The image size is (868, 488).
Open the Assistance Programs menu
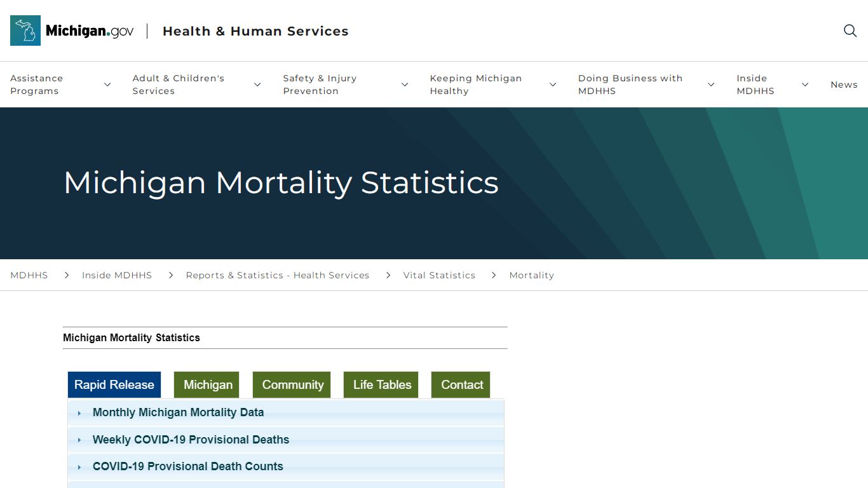(x=37, y=85)
